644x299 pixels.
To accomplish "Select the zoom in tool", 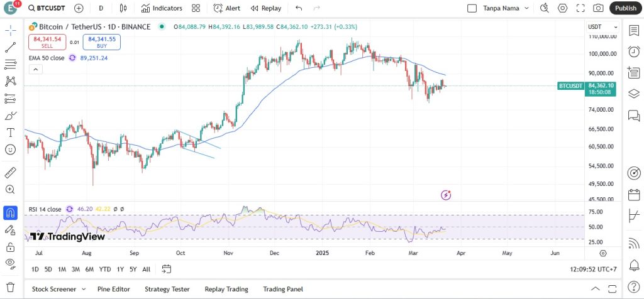I will click(10, 190).
